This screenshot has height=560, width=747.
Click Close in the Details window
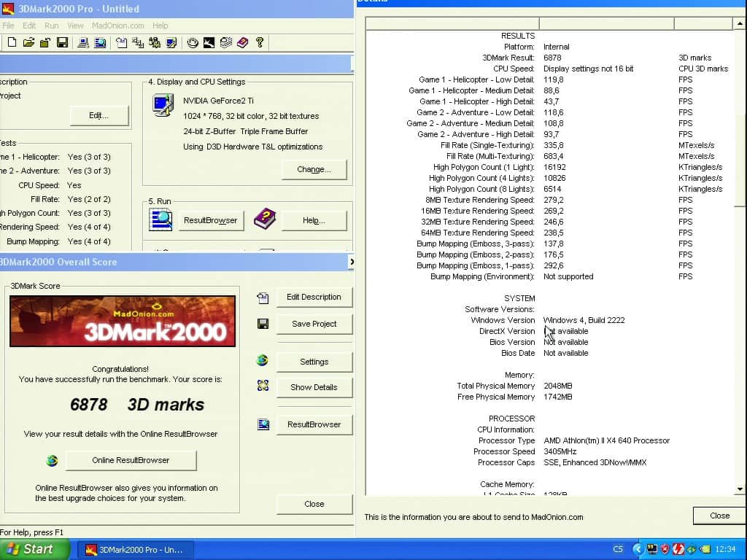pyautogui.click(x=719, y=516)
